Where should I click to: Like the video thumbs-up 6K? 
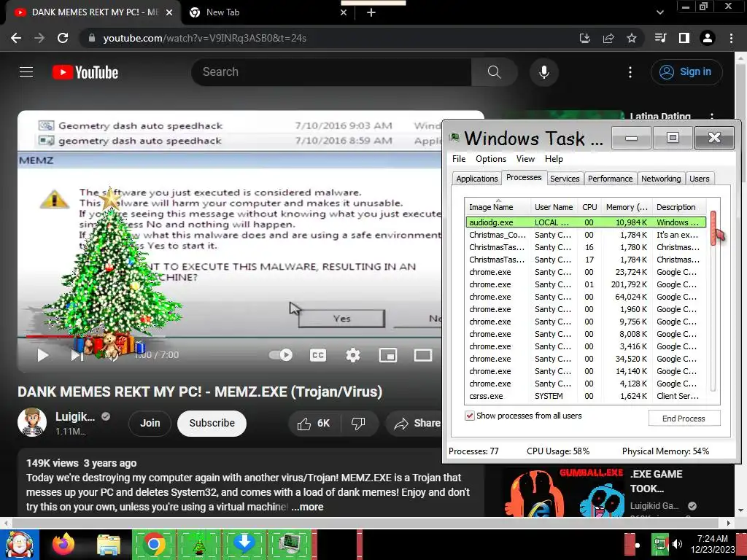[x=314, y=424]
